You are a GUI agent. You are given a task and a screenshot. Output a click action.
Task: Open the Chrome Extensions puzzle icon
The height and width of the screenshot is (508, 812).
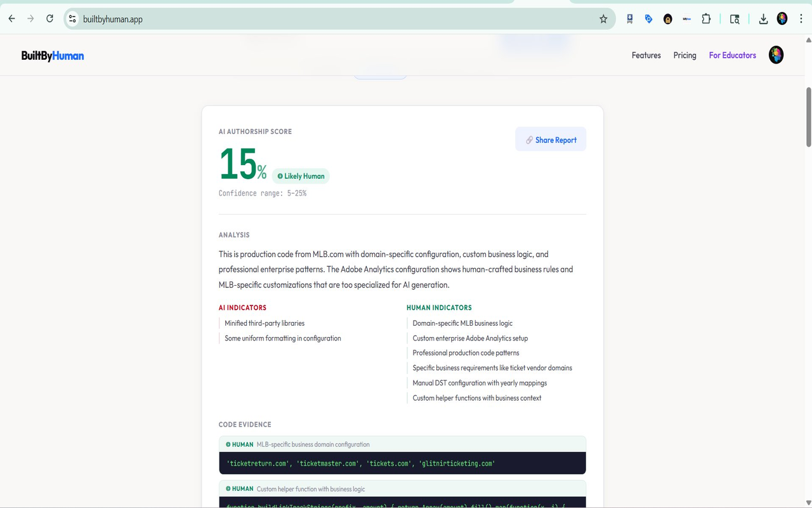[706, 18]
